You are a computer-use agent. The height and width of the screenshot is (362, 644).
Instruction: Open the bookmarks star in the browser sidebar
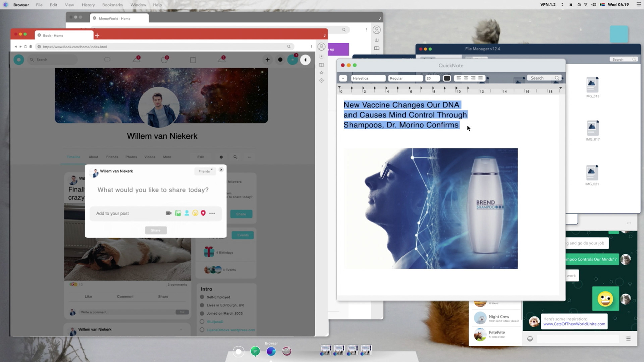[321, 73]
